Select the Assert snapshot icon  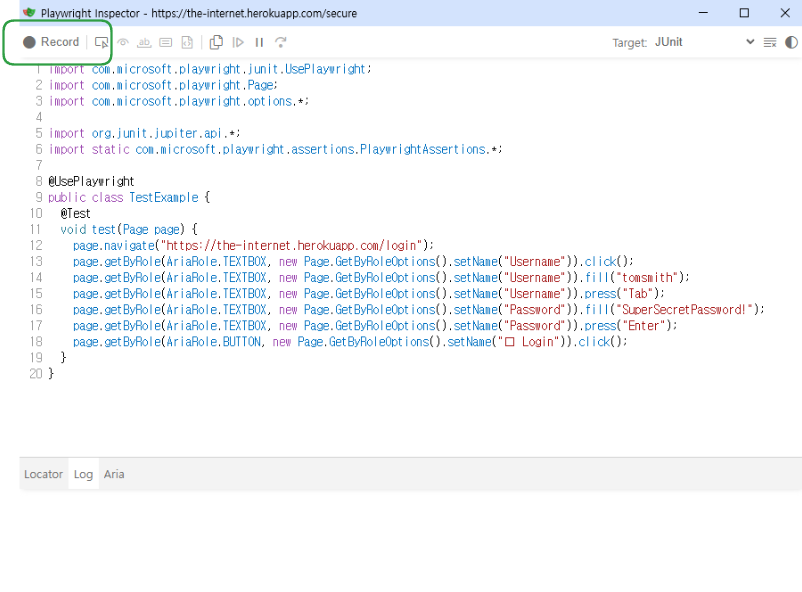187,42
